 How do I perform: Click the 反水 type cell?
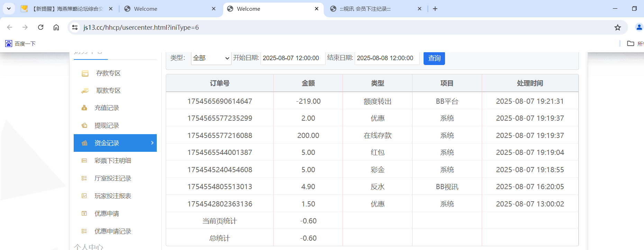[378, 187]
